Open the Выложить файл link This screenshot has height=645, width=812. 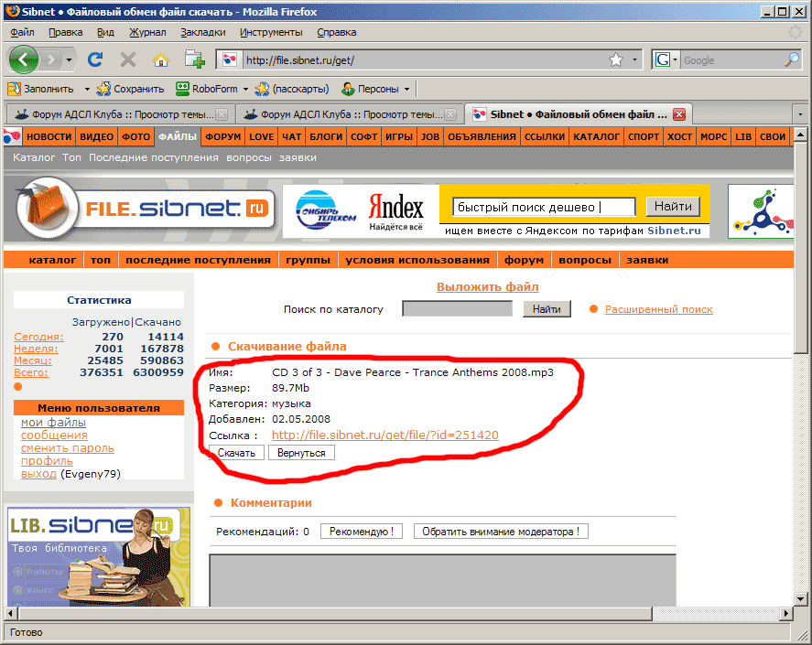point(488,286)
